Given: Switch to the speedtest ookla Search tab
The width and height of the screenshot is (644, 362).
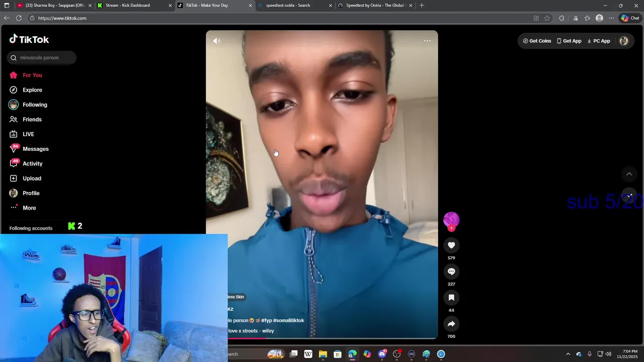Looking at the screenshot, I should point(295,6).
